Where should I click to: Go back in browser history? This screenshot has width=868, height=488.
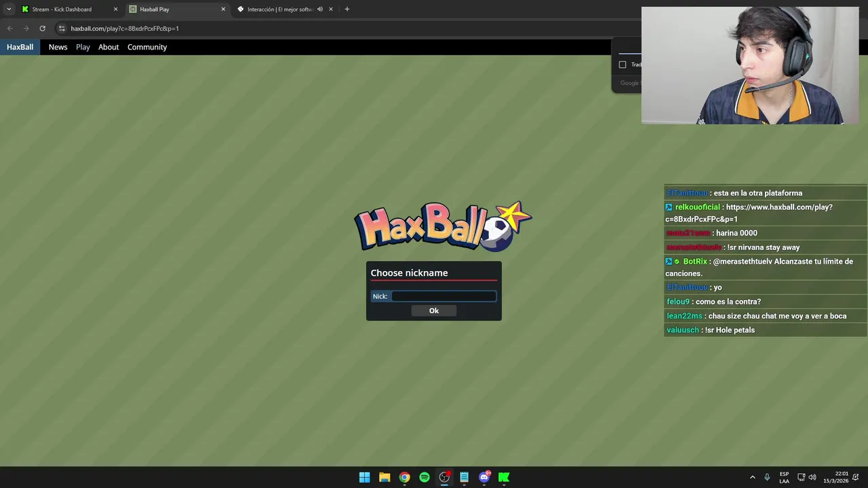click(x=9, y=28)
